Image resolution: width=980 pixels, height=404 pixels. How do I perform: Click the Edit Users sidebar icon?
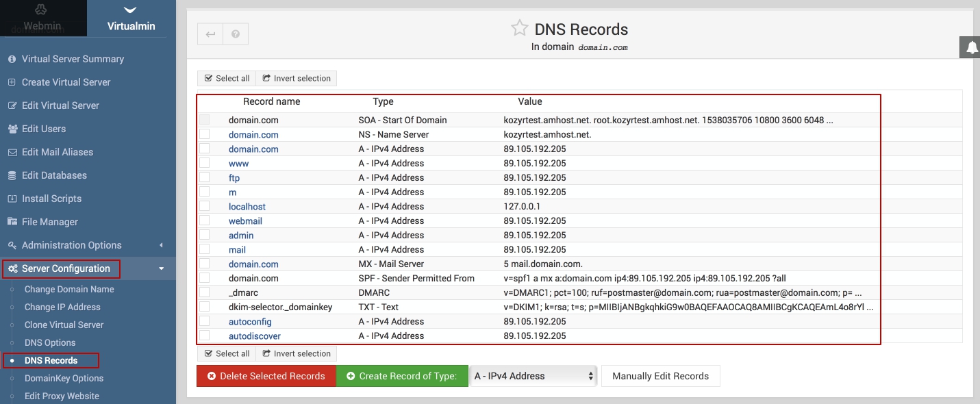12,129
